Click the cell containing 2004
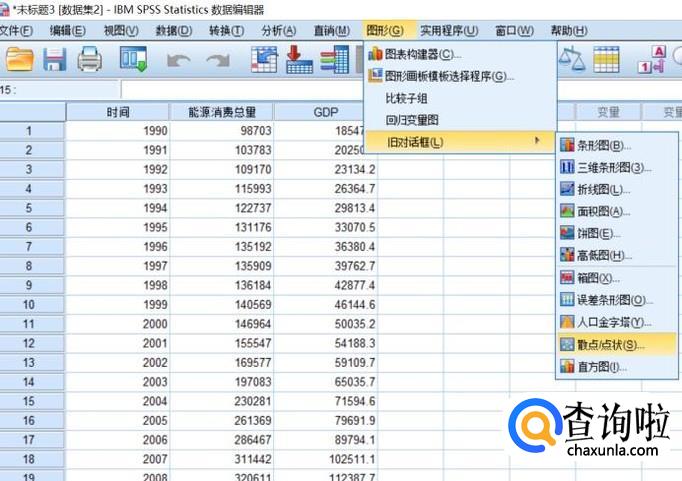The height and width of the screenshot is (481, 682). pyautogui.click(x=117, y=401)
